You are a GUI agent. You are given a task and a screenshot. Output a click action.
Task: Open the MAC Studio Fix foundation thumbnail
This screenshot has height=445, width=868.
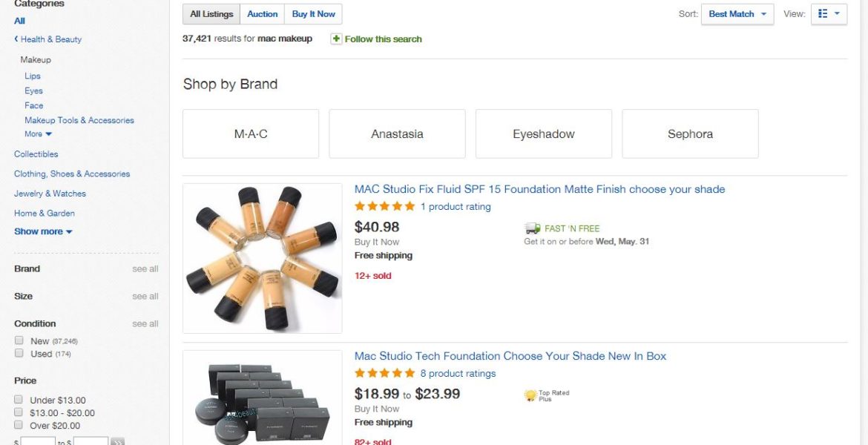pyautogui.click(x=263, y=258)
